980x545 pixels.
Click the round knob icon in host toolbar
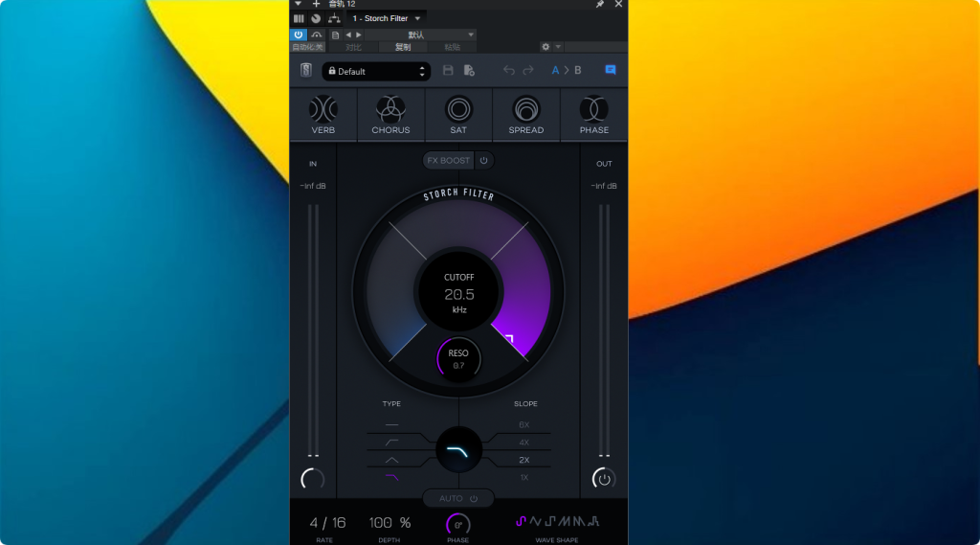(316, 19)
